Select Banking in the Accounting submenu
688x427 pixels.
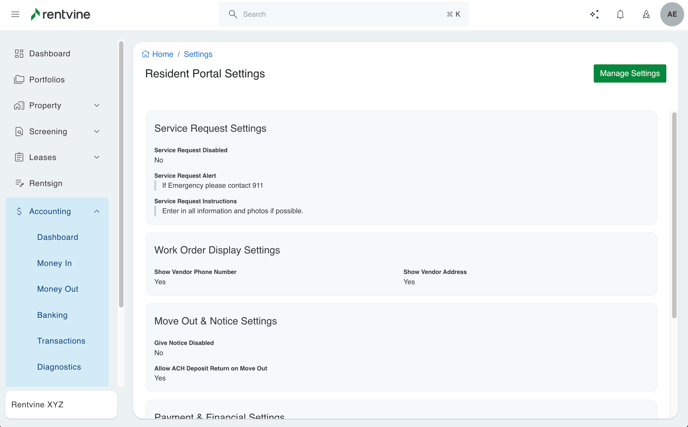coord(52,315)
